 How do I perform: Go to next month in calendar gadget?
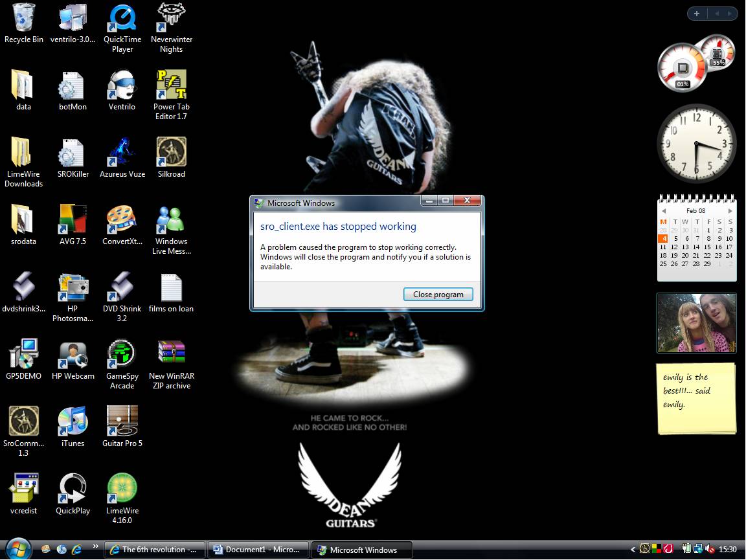[730, 211]
